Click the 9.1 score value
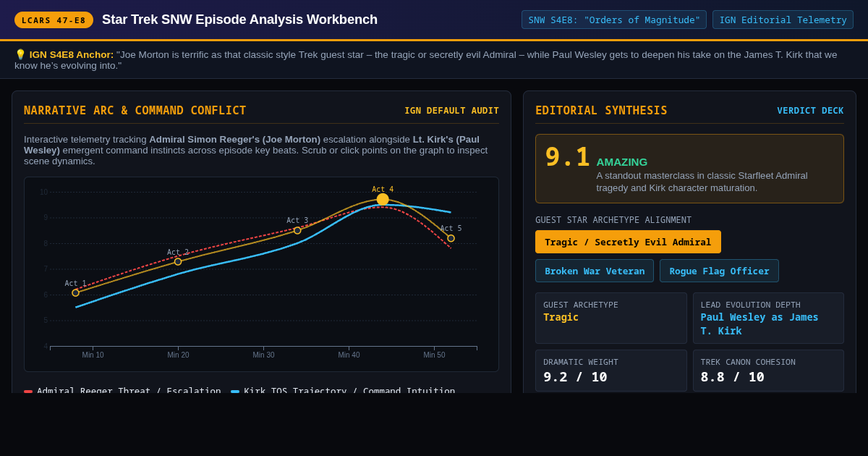This screenshot has width=868, height=456. click(x=567, y=157)
